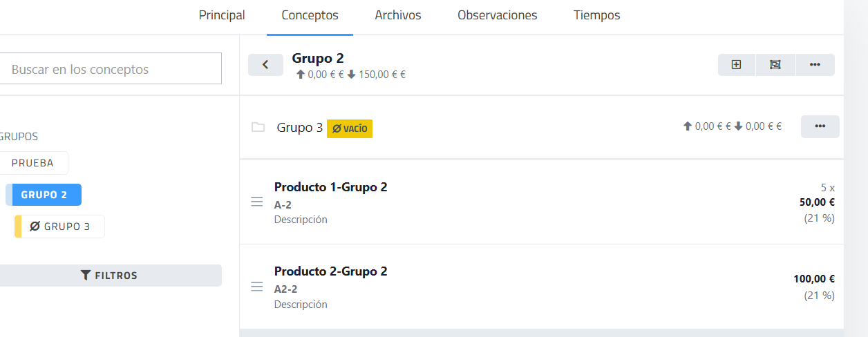Select the Tiempos tab
This screenshot has height=337, width=868.
[x=596, y=15]
